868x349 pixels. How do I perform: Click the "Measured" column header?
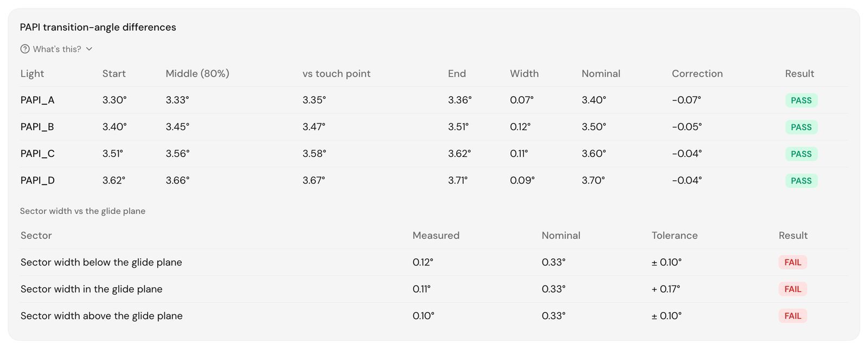[x=436, y=236]
